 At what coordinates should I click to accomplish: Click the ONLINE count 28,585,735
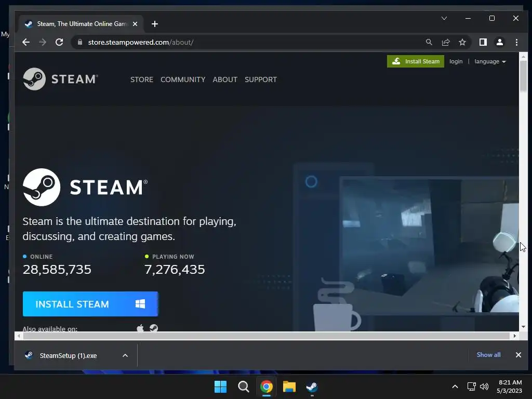(x=57, y=270)
